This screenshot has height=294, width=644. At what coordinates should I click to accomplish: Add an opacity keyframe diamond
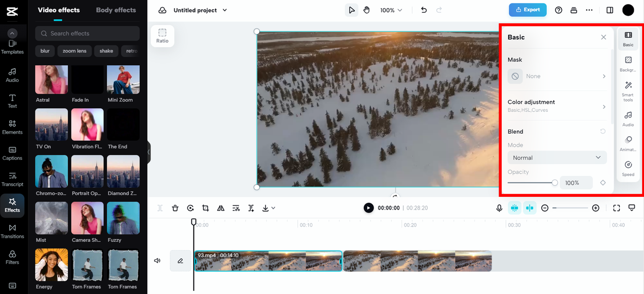click(603, 183)
